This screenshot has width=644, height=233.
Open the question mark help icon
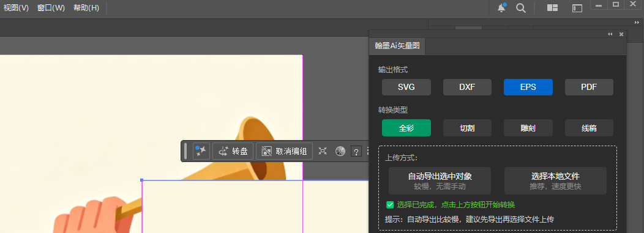click(356, 152)
